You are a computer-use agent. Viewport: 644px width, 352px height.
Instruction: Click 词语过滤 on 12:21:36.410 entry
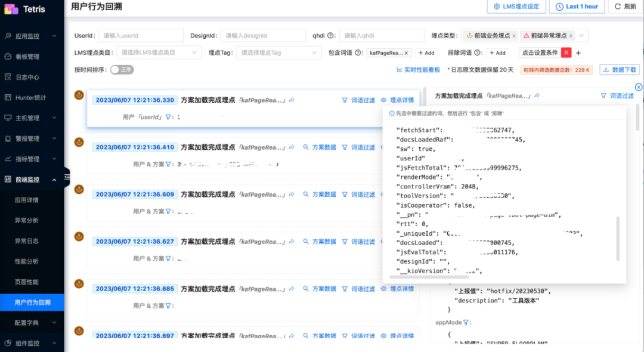point(358,147)
